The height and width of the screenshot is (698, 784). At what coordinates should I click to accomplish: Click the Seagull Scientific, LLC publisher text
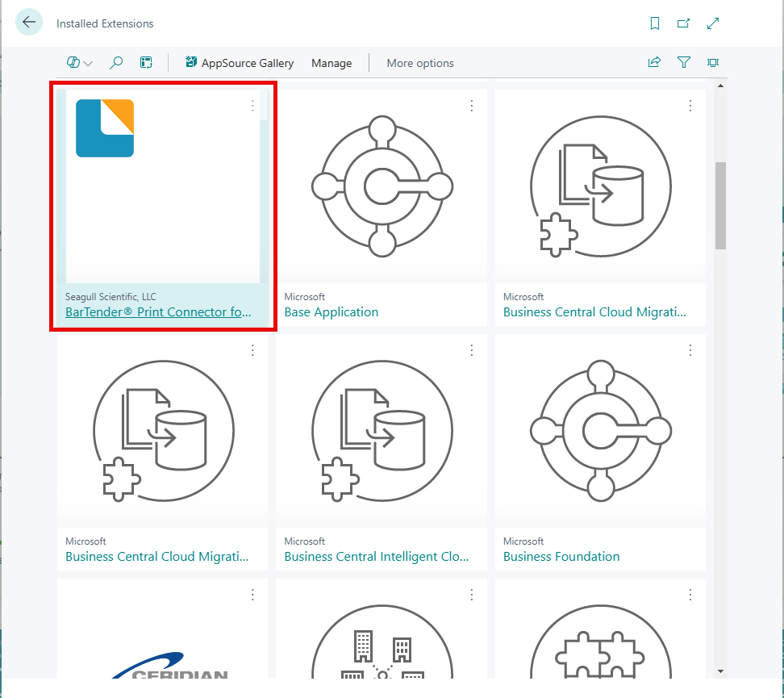(x=111, y=297)
